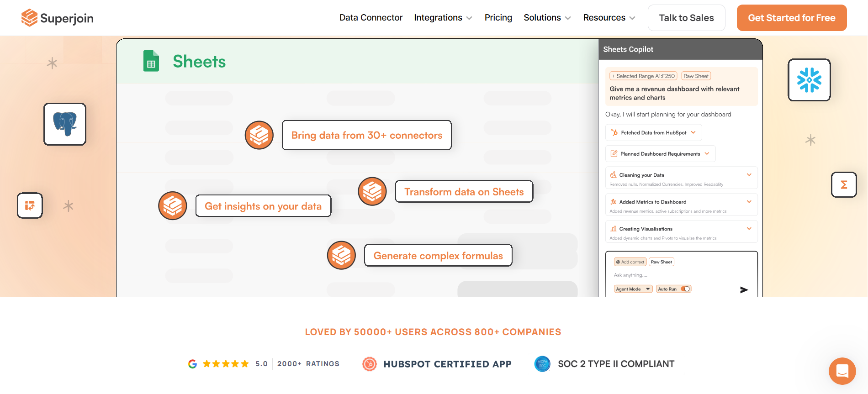Click the Add context chip

pyautogui.click(x=630, y=262)
